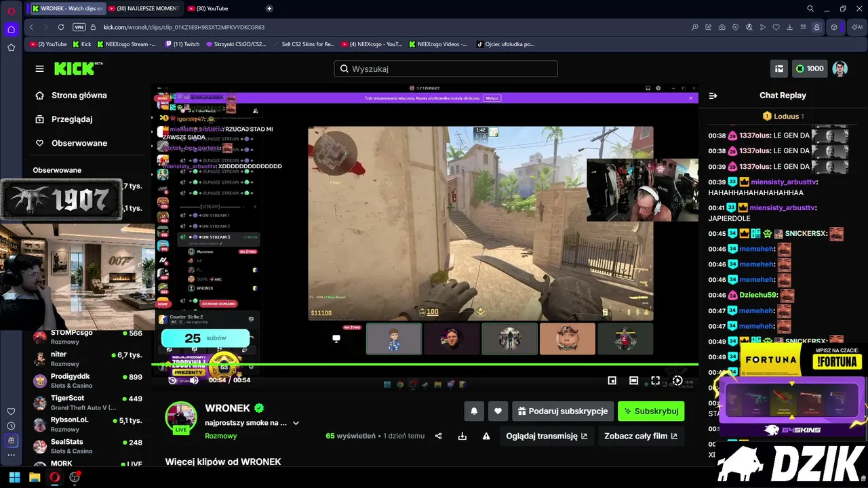The width and height of the screenshot is (868, 488).
Task: Collapse the Chat Replay panel
Action: pyautogui.click(x=713, y=96)
